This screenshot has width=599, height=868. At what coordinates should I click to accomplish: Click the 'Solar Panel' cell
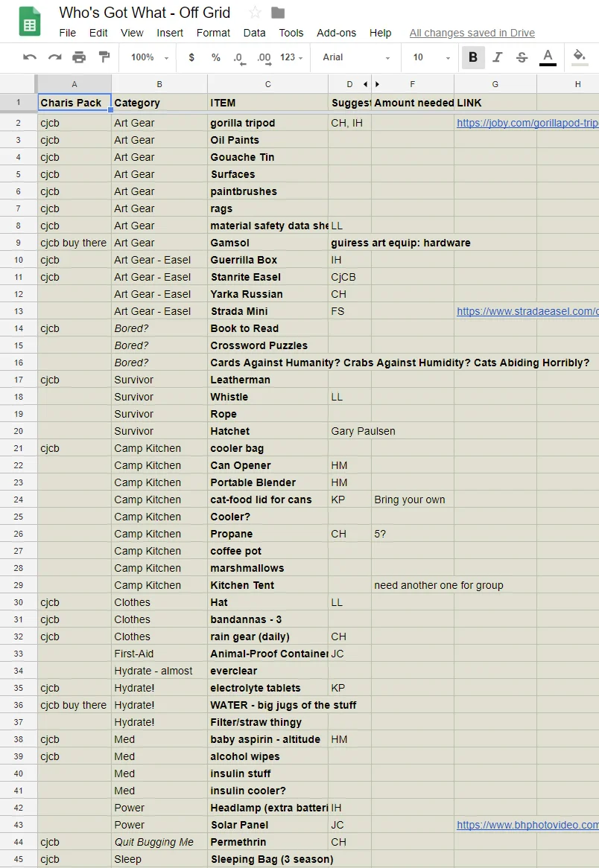(267, 825)
